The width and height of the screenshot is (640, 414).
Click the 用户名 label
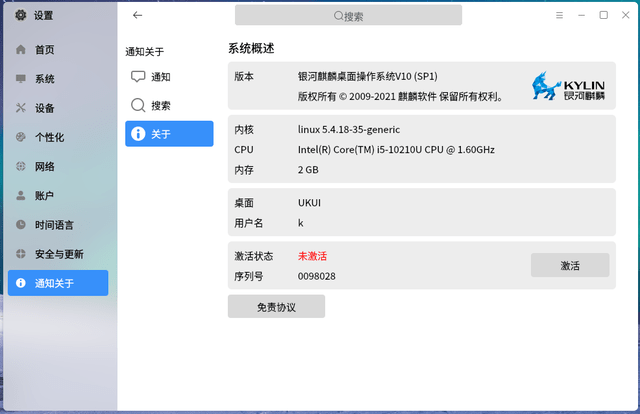pos(249,223)
